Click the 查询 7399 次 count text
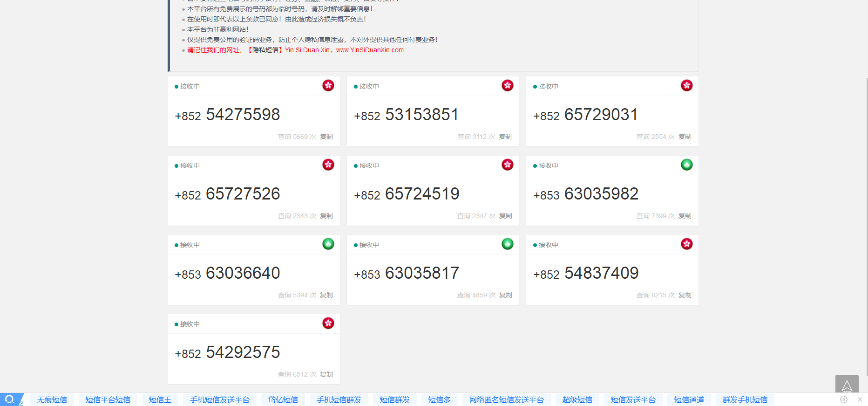 (x=656, y=216)
